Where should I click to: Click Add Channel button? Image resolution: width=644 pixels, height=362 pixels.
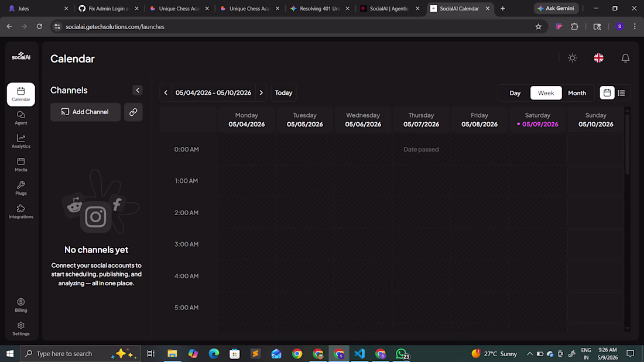click(85, 112)
